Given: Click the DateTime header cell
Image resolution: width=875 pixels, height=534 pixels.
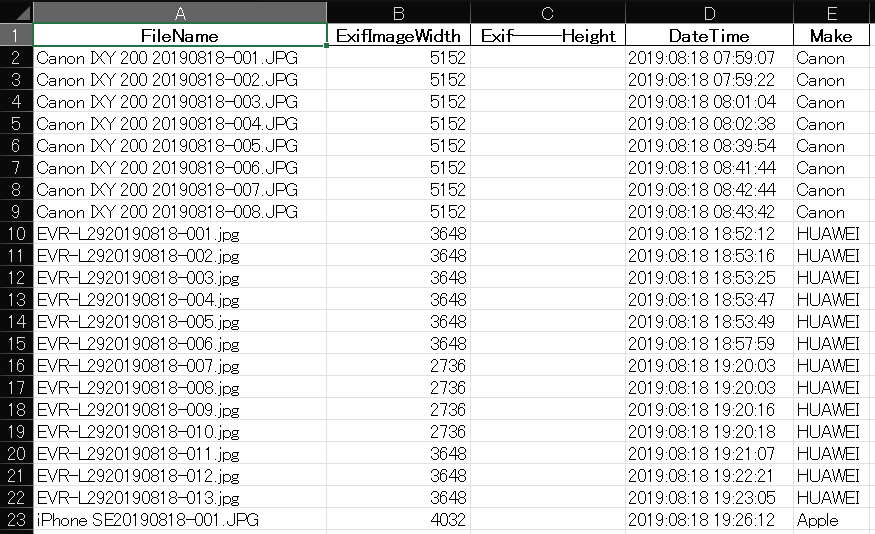Looking at the screenshot, I should [709, 35].
